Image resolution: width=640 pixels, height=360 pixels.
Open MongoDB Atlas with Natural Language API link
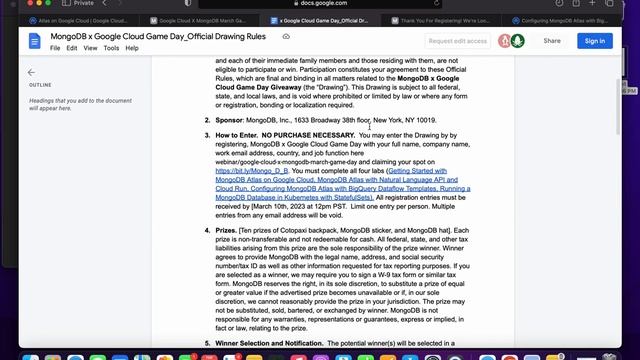[388, 180]
